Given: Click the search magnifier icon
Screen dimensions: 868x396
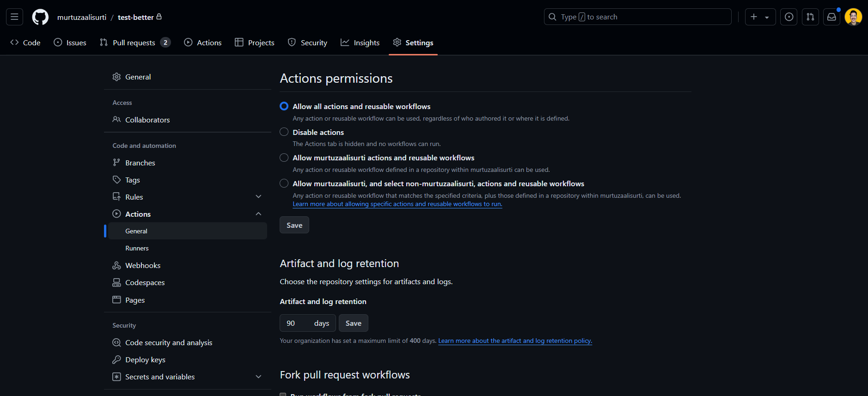Looking at the screenshot, I should coord(552,17).
